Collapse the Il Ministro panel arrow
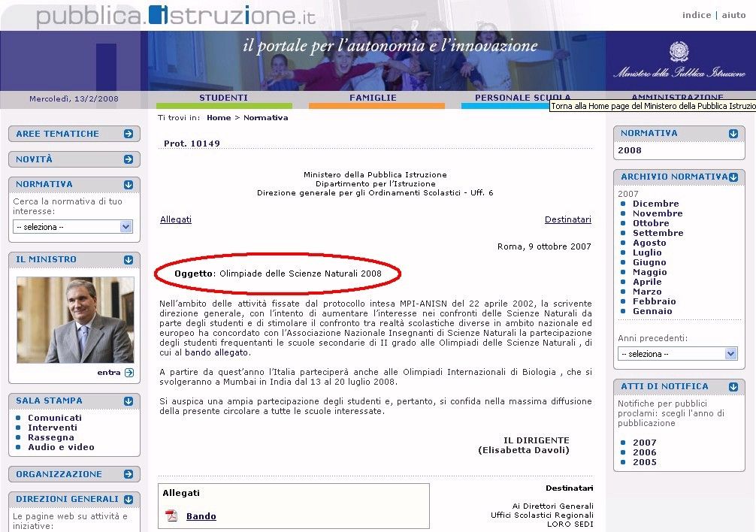 coord(129,260)
